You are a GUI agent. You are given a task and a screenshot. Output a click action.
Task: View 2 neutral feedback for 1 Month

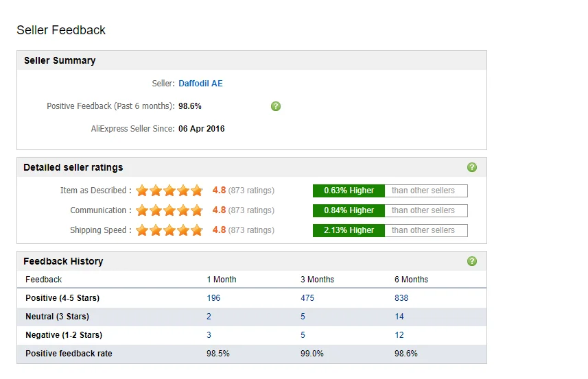[x=209, y=317]
